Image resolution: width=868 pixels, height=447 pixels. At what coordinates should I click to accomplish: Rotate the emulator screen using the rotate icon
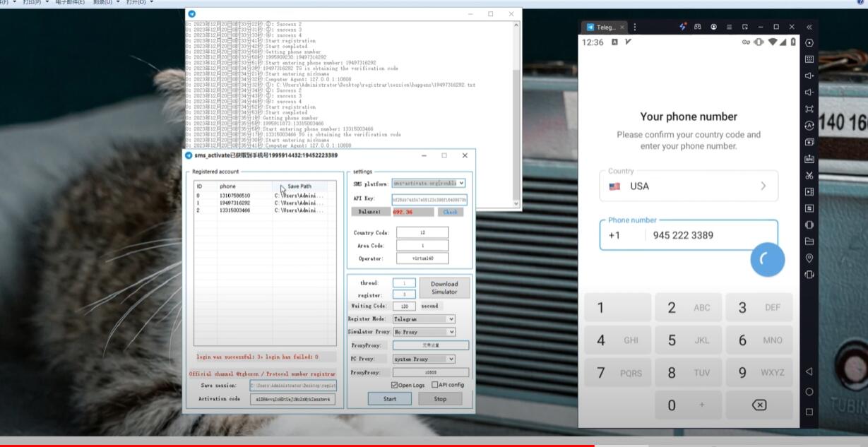(809, 275)
